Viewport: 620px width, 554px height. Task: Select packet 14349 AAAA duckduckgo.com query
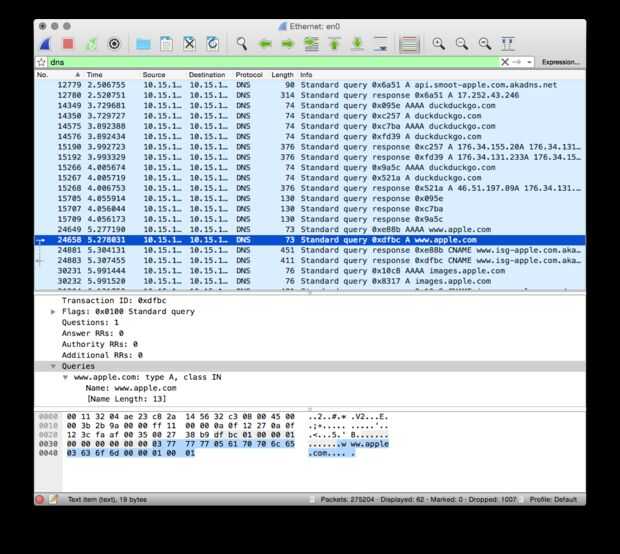[310, 106]
